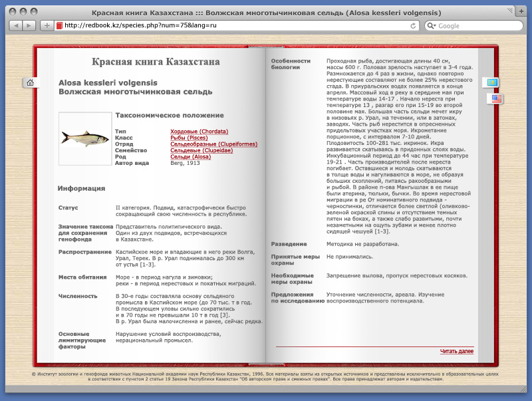The height and width of the screenshot is (401, 532).
Task: Click the Читать далее link
Action: [457, 351]
